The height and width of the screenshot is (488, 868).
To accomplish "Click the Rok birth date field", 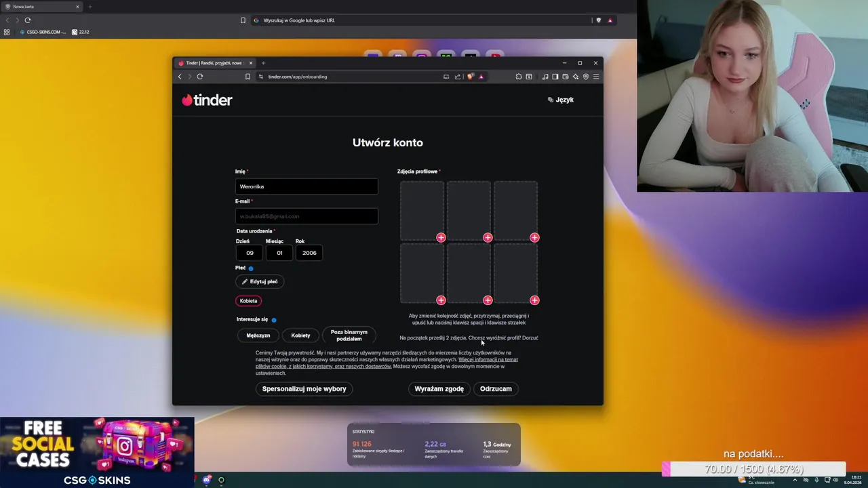I will [x=309, y=253].
